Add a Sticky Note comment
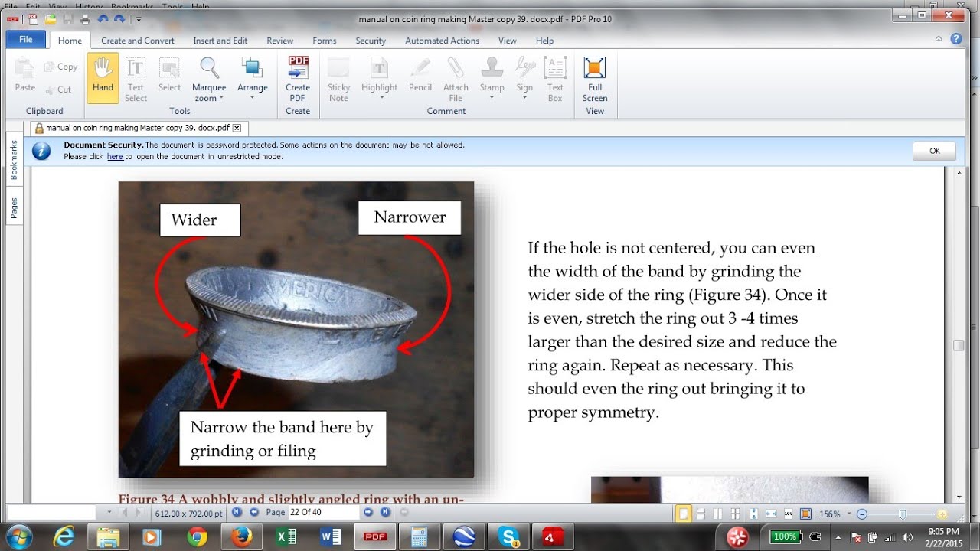Screen dimensions: 980x551 [x=338, y=77]
